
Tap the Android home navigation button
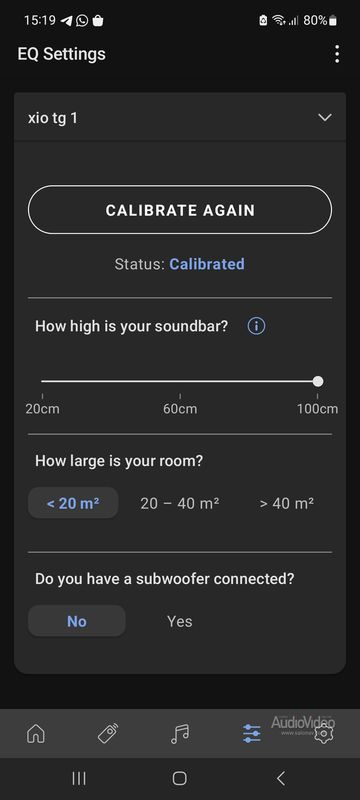tap(179, 778)
